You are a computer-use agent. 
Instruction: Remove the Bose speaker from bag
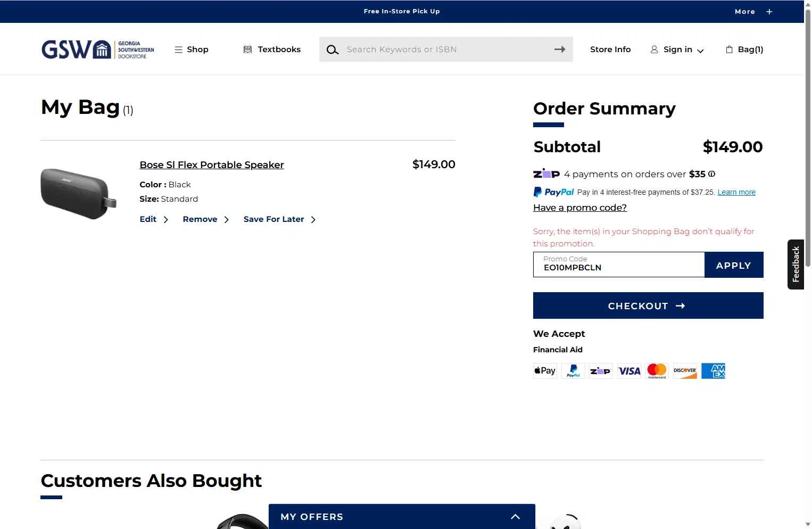(x=206, y=219)
